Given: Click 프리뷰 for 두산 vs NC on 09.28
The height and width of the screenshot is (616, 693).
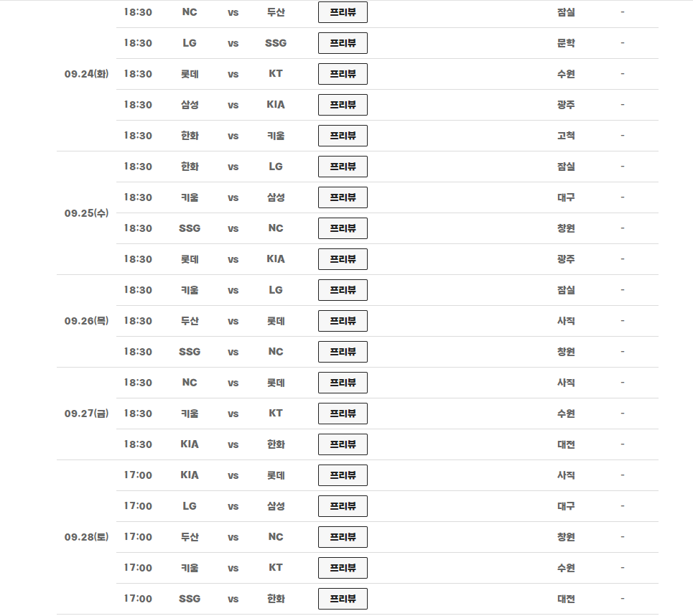Looking at the screenshot, I should [343, 537].
